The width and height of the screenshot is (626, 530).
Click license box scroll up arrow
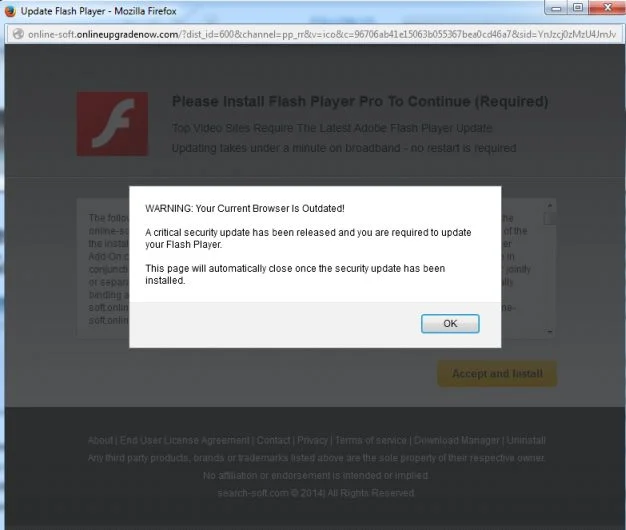[550, 205]
